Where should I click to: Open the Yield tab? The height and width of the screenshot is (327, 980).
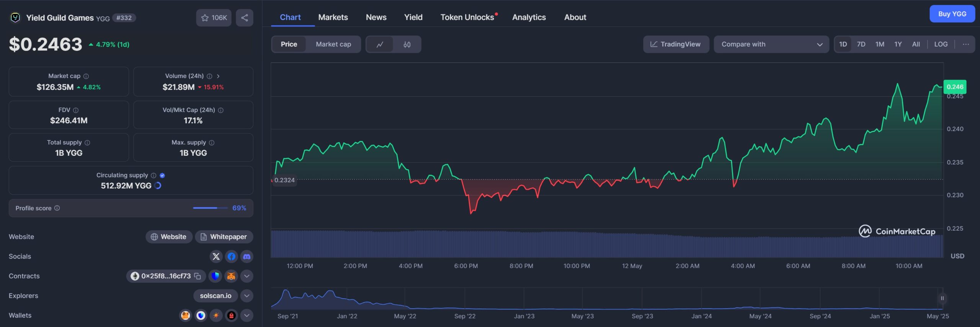[413, 17]
